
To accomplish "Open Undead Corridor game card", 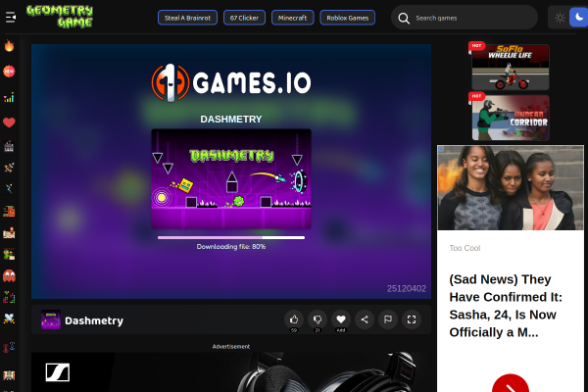I will click(510, 118).
